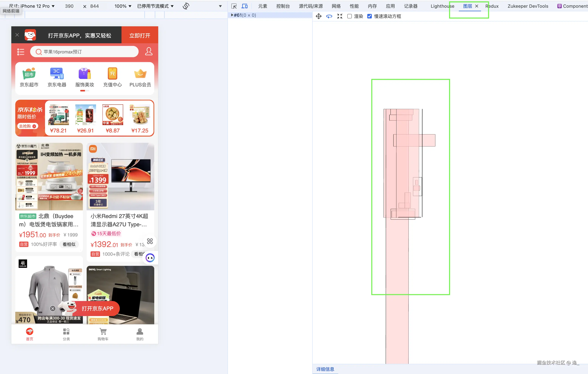This screenshot has width=588, height=374.
Task: Select the pan mode move icon
Action: pos(318,16)
